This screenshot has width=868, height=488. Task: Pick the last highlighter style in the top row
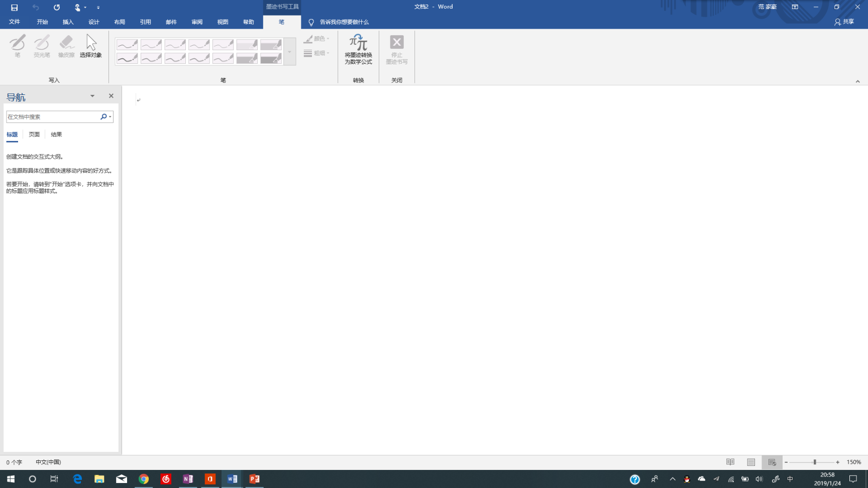pyautogui.click(x=271, y=45)
